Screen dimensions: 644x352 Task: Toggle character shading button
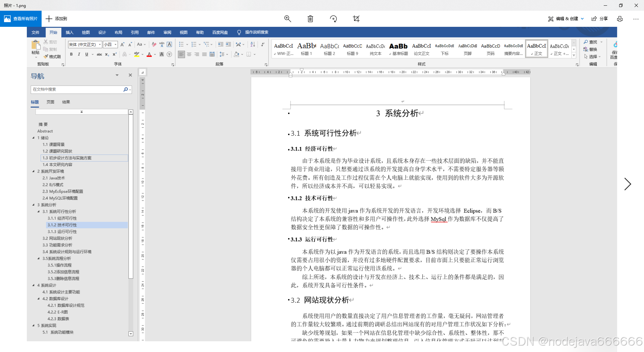click(x=162, y=54)
